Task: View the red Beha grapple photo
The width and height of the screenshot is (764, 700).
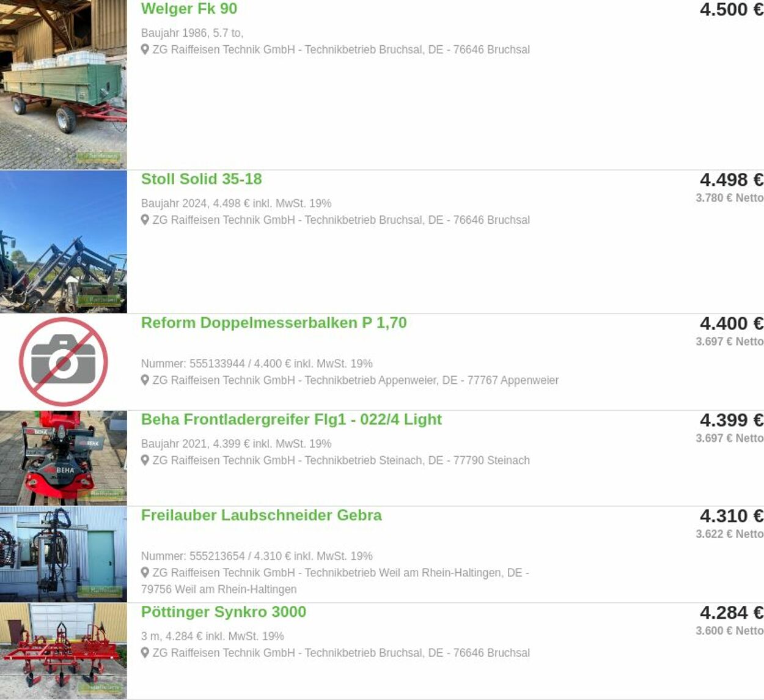Action: coord(64,458)
